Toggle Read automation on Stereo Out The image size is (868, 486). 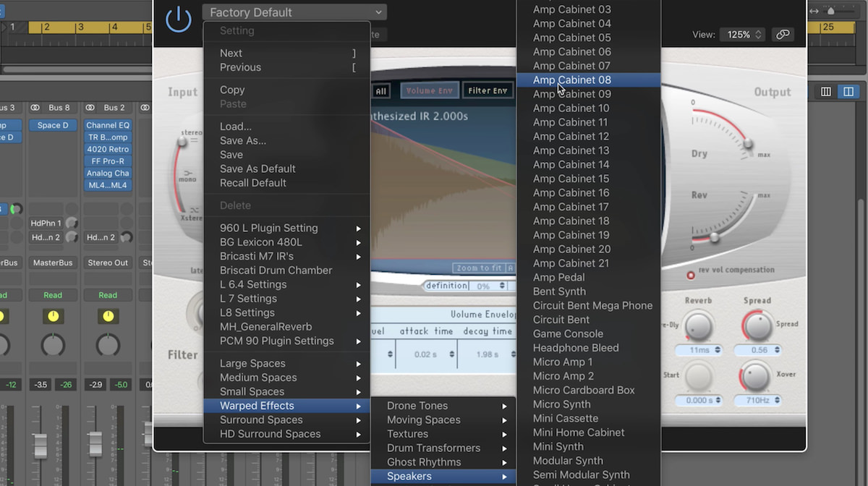pyautogui.click(x=108, y=295)
